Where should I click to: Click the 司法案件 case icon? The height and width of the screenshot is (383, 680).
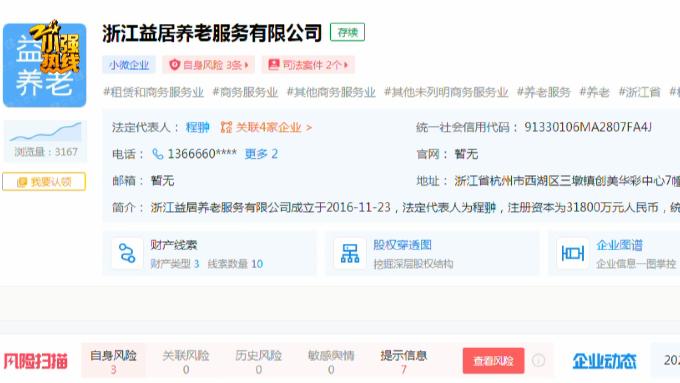tap(274, 65)
